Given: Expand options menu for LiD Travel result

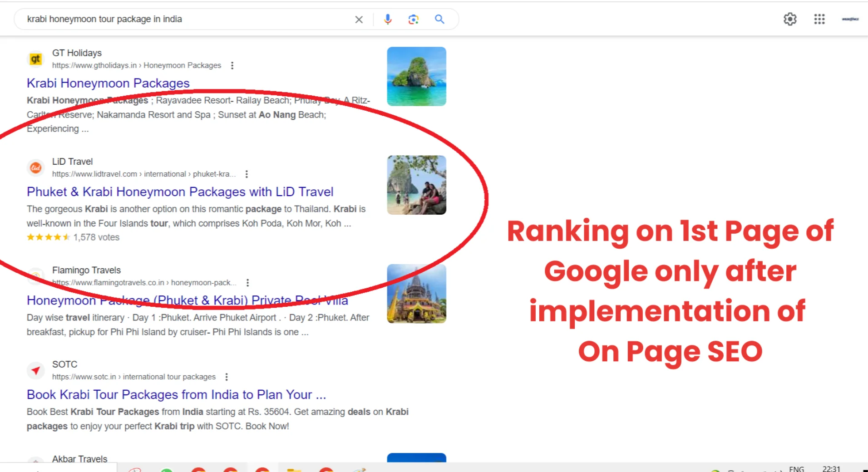Looking at the screenshot, I should point(247,174).
